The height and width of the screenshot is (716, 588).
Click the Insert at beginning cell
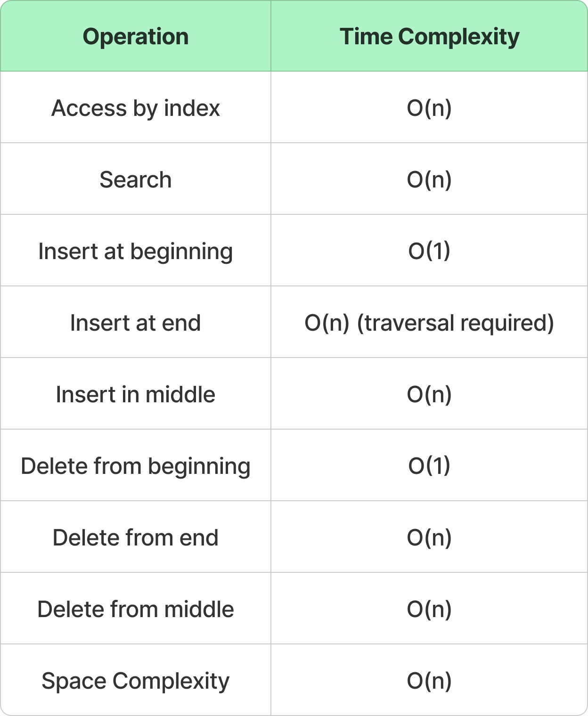[x=136, y=251]
